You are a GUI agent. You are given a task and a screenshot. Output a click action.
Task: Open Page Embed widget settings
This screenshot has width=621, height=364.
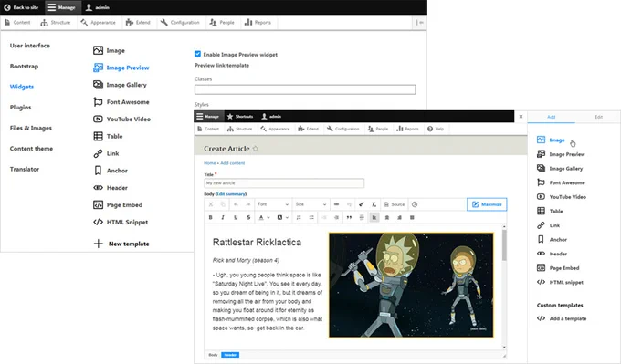118,205
